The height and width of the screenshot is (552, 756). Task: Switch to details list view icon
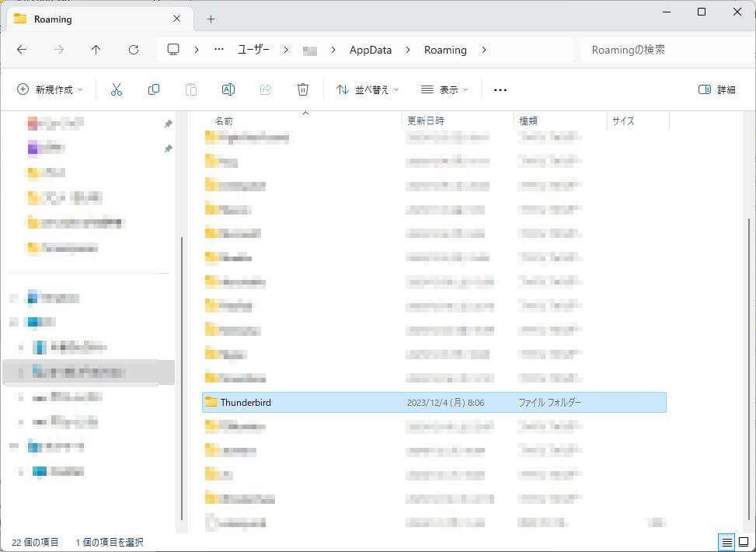click(726, 542)
